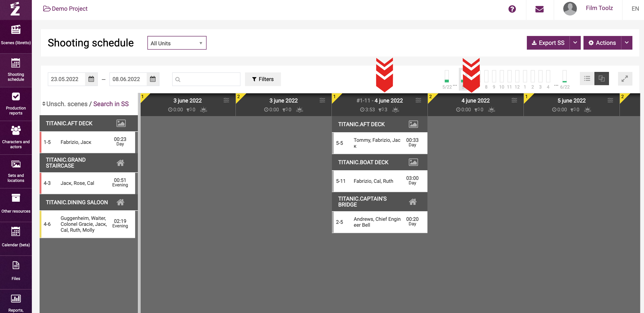Click sunrise icon in first 3 june column

[204, 109]
